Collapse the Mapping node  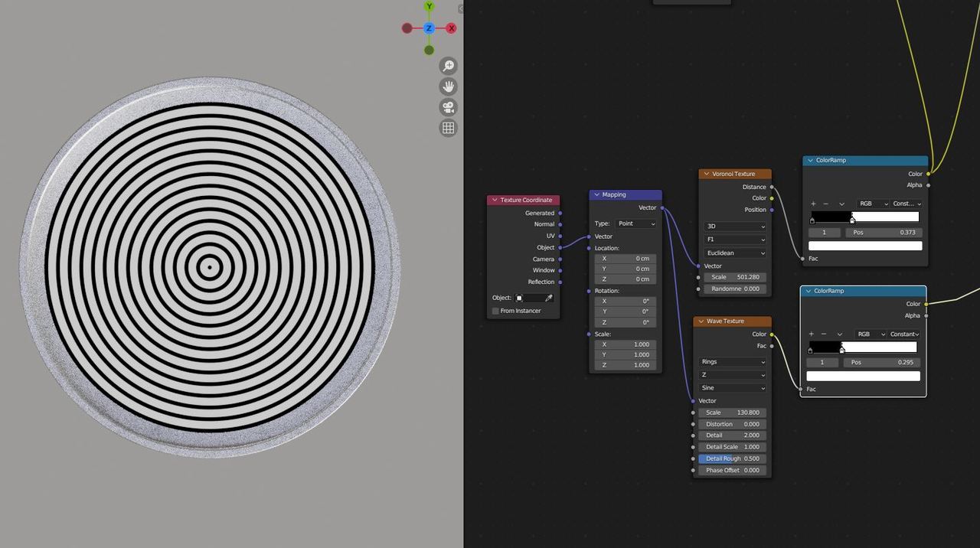597,195
